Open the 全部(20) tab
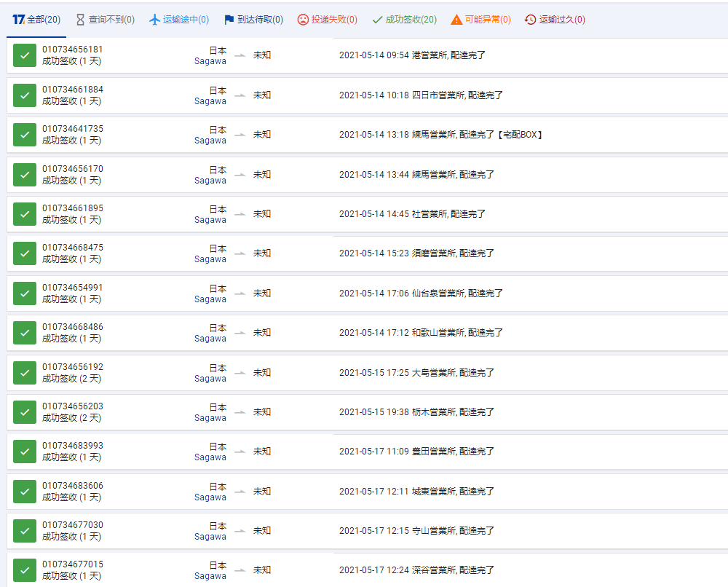Screen dimensions: 728x587 [36, 20]
